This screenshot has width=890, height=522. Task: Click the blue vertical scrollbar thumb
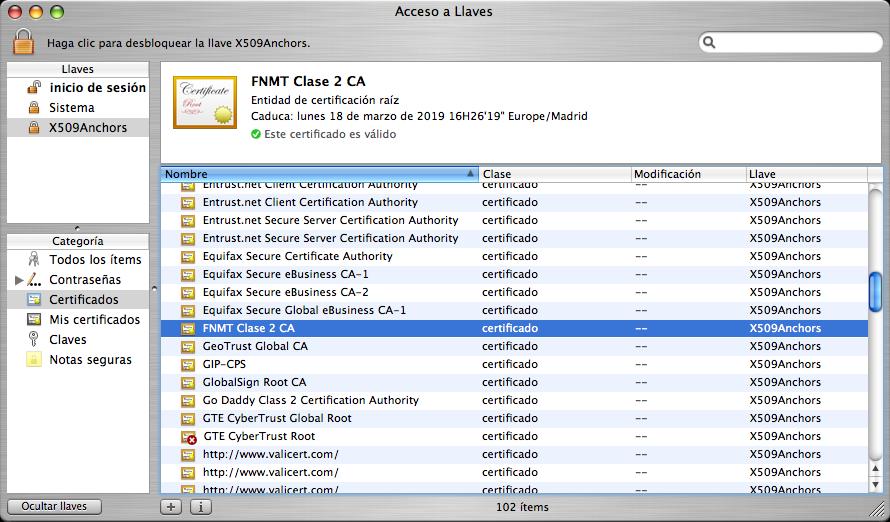click(x=876, y=292)
